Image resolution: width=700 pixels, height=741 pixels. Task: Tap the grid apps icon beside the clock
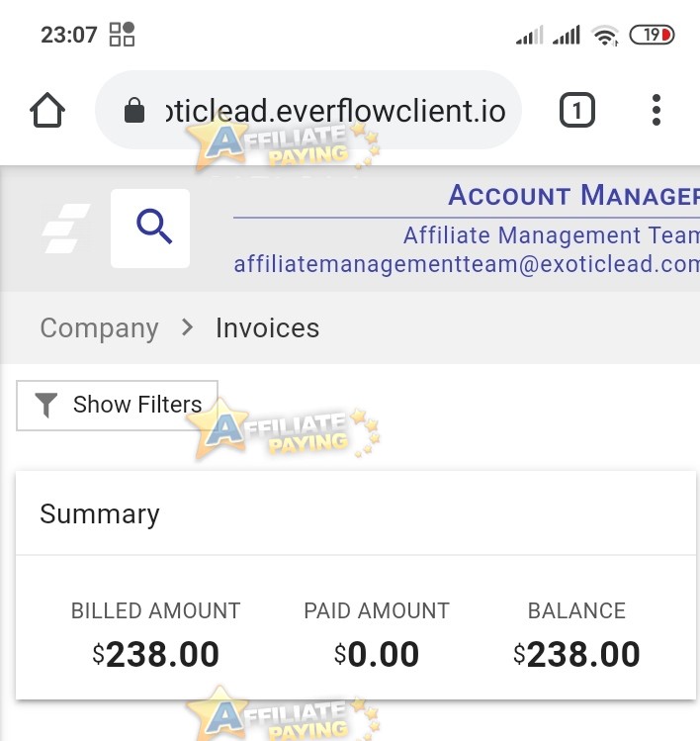point(122,34)
